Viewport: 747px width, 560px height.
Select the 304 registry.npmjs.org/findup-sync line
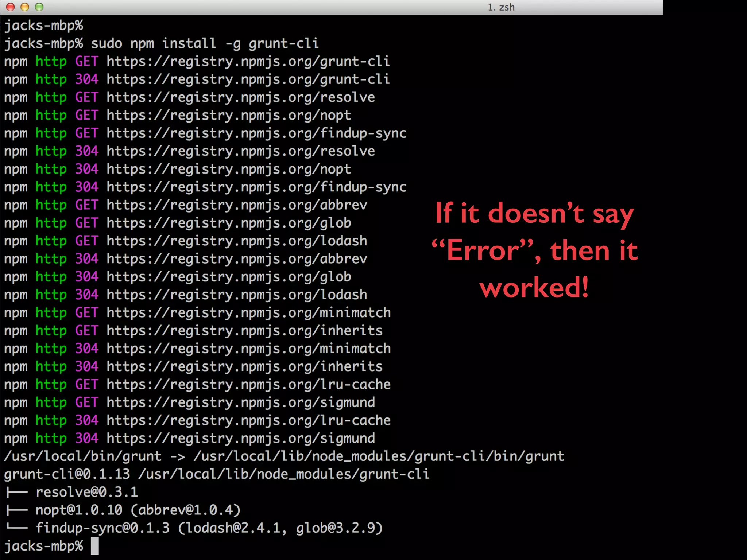pyautogui.click(x=205, y=187)
